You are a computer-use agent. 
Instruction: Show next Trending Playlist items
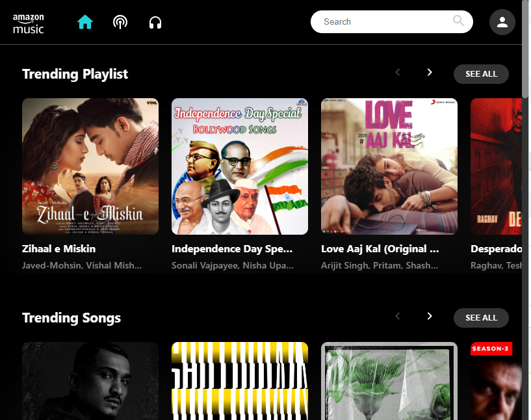coord(430,72)
